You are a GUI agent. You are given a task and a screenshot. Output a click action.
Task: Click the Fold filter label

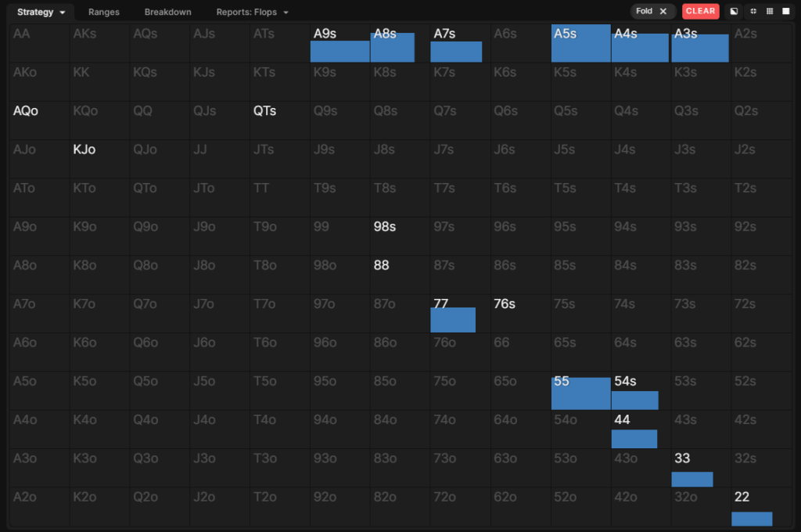tap(645, 11)
